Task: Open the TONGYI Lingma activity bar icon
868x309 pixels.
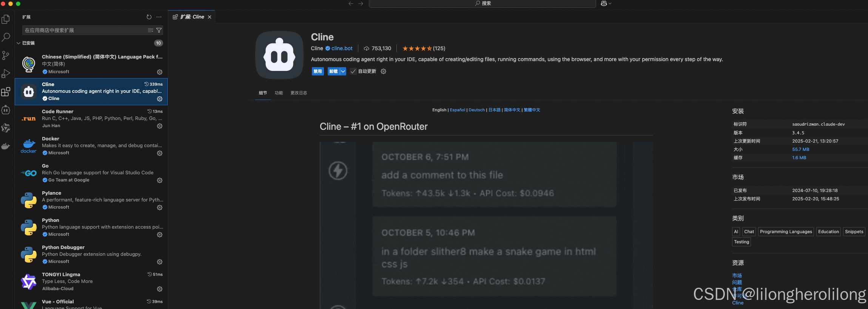Action: [6, 128]
